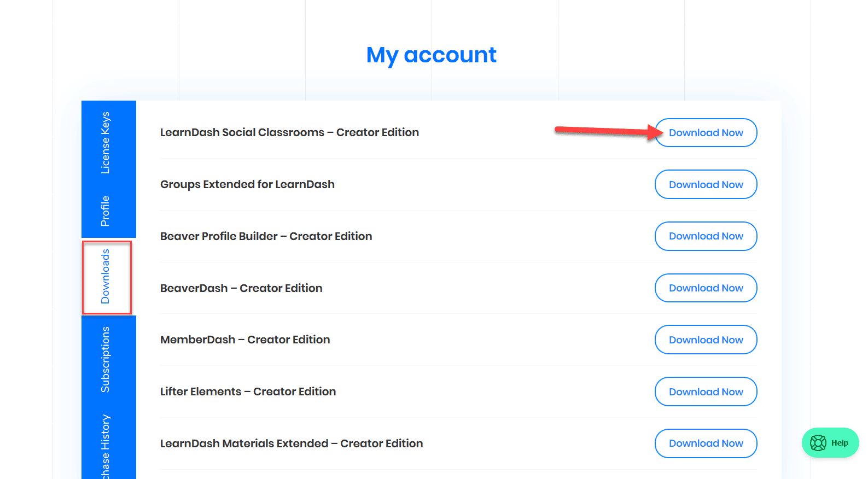
Task: Switch to the Profile tab
Action: pyautogui.click(x=106, y=211)
